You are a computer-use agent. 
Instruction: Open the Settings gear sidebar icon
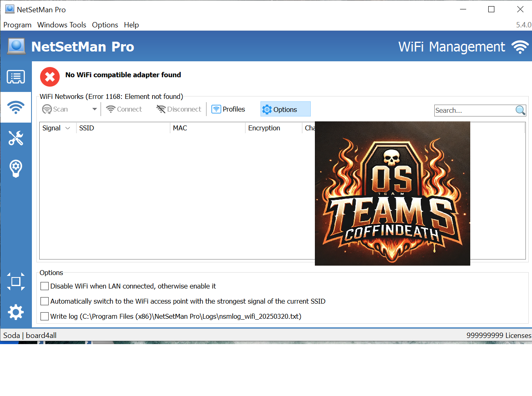16,312
